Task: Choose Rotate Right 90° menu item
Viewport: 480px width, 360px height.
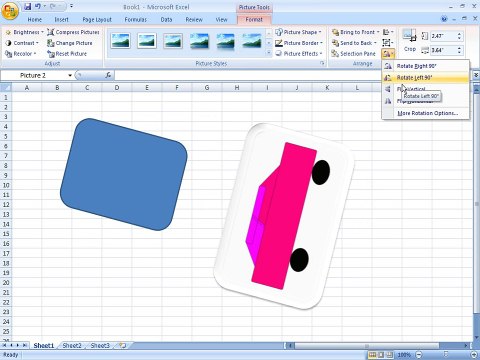Action: pos(426,66)
